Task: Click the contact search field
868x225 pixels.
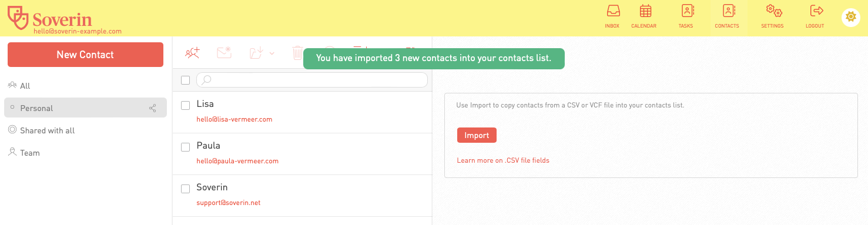Action: (312, 80)
